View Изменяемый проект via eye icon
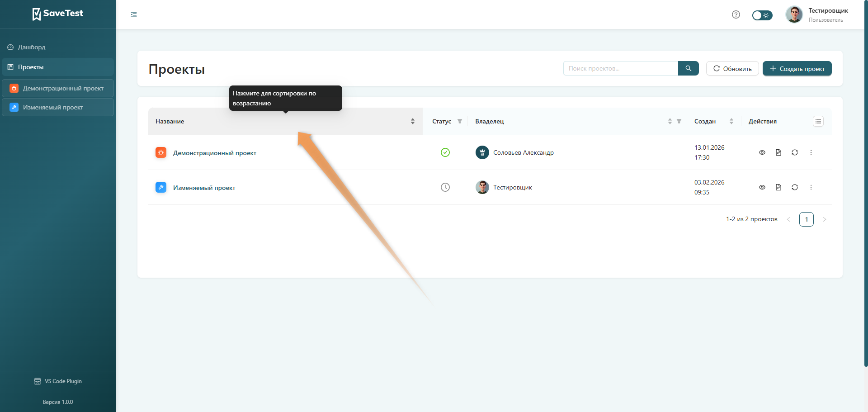This screenshot has width=868, height=412. pyautogui.click(x=762, y=187)
